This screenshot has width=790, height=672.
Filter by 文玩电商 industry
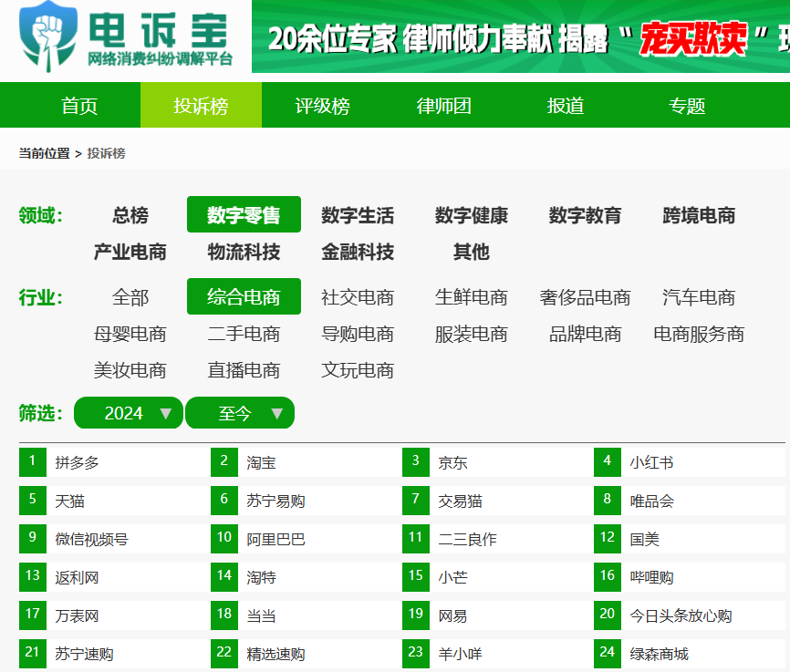click(x=358, y=371)
